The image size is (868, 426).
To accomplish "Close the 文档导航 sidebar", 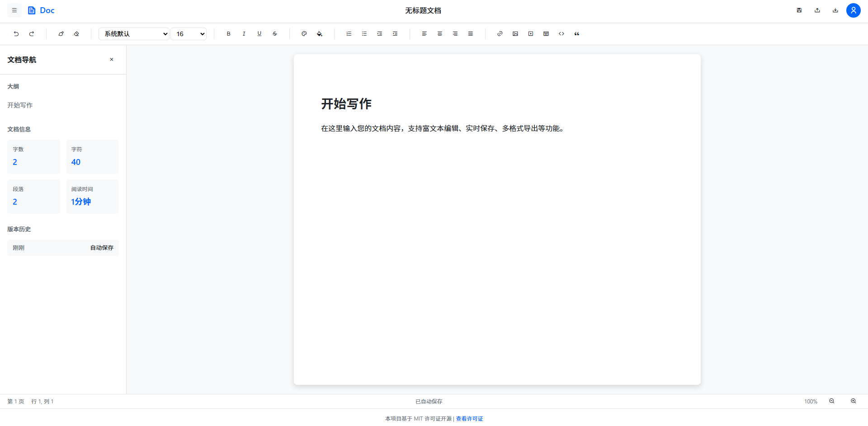I will [x=111, y=59].
